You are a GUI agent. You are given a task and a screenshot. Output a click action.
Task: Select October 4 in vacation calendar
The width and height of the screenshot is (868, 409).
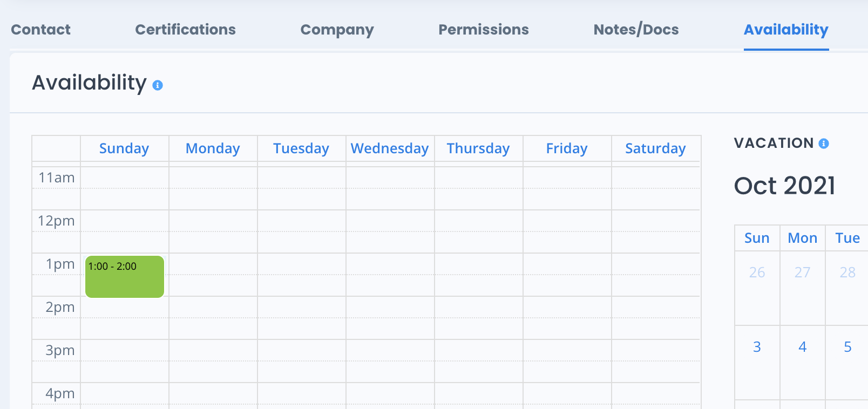point(802,347)
